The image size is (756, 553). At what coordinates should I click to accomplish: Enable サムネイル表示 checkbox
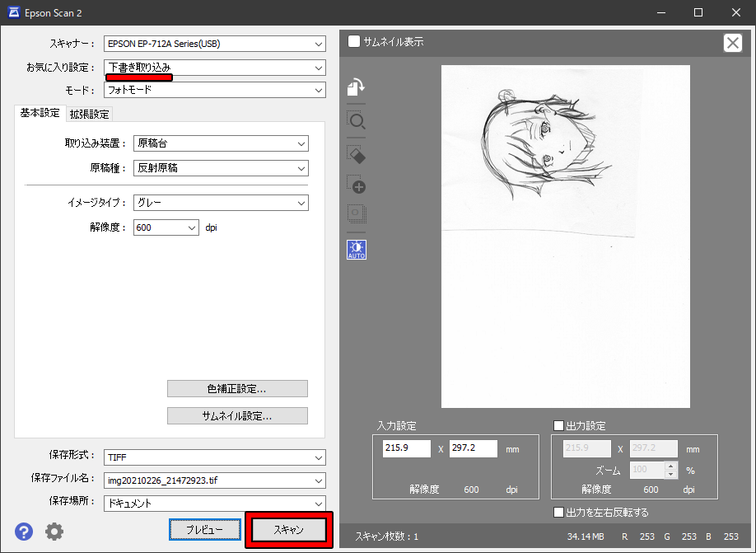354,41
